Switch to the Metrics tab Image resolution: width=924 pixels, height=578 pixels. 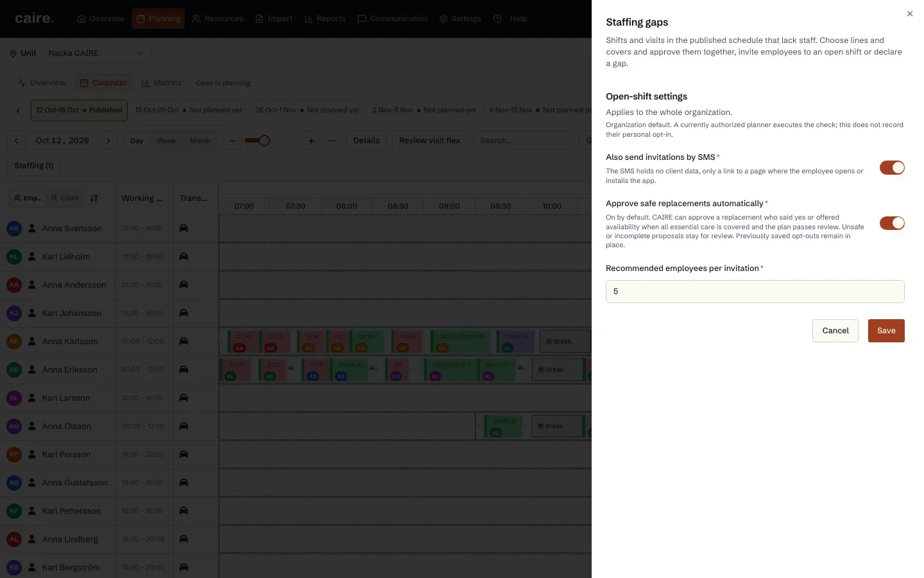click(162, 83)
